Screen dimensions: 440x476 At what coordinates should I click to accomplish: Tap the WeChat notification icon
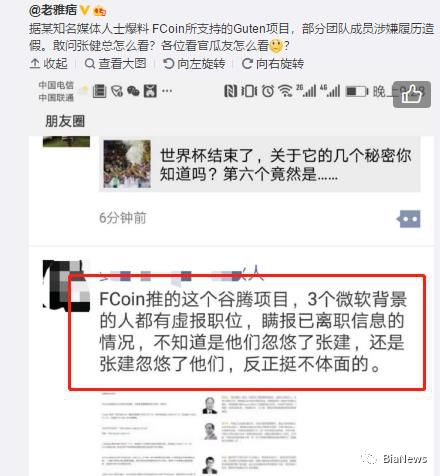click(133, 91)
